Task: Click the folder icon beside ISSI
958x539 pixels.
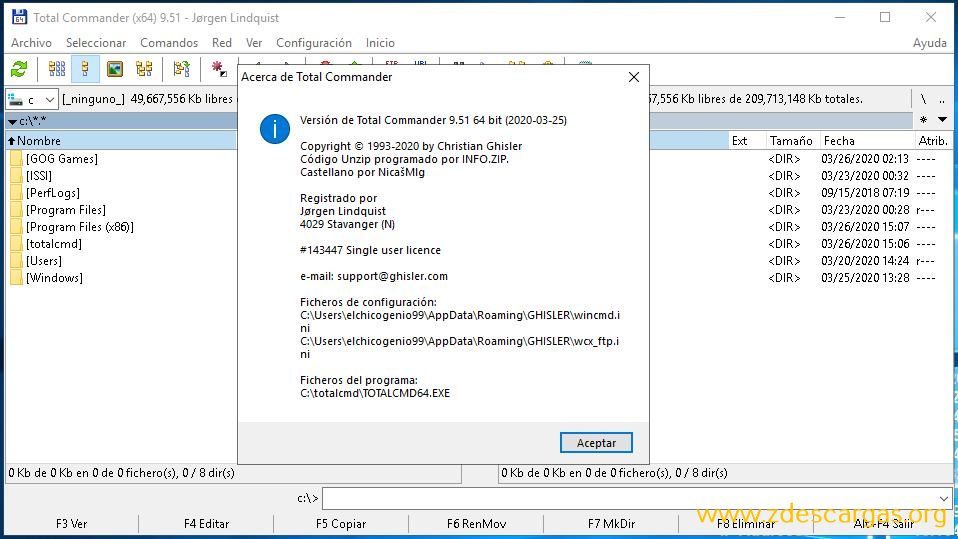Action: tap(16, 176)
